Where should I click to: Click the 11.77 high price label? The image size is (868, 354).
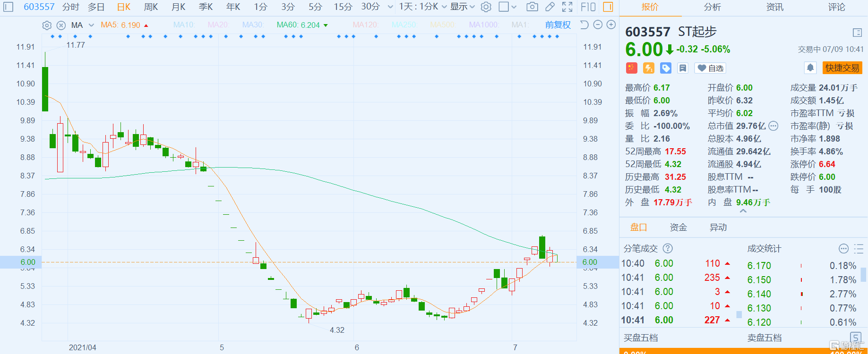[76, 45]
